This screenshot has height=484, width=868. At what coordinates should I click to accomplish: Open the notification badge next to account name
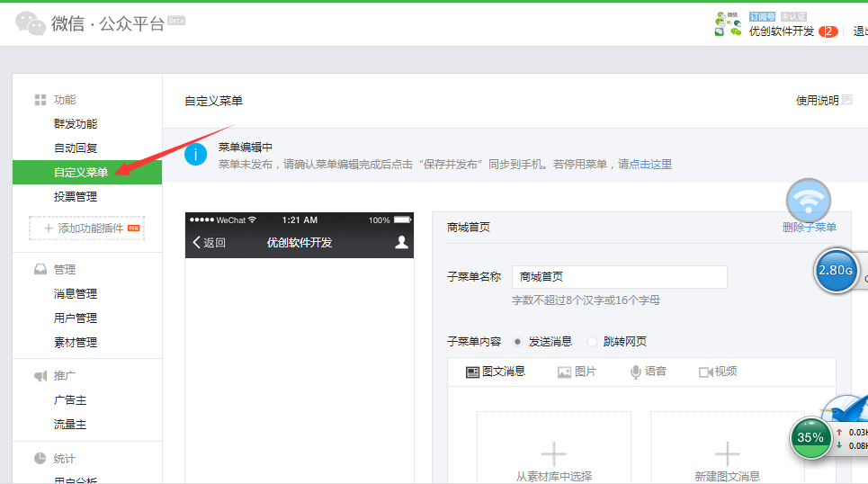click(x=828, y=31)
